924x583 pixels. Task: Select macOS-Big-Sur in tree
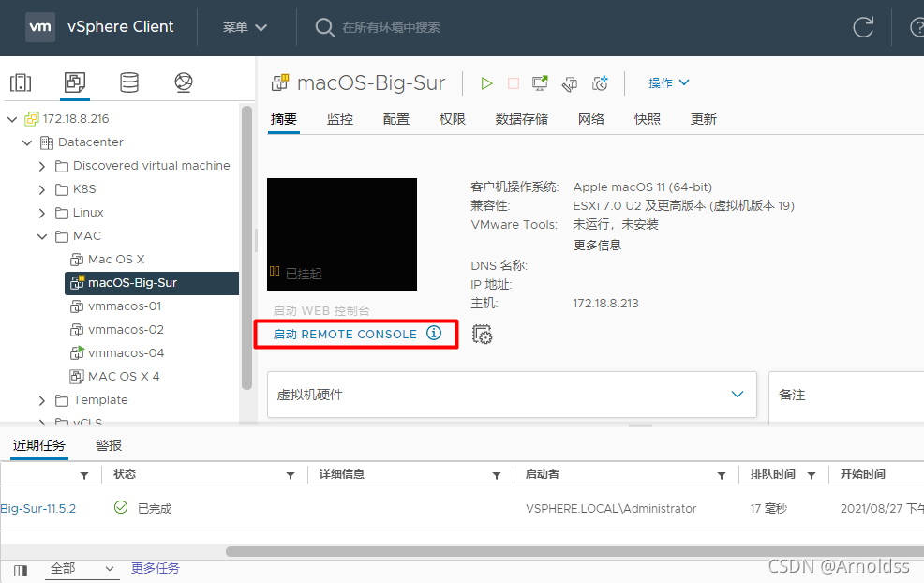(152, 283)
